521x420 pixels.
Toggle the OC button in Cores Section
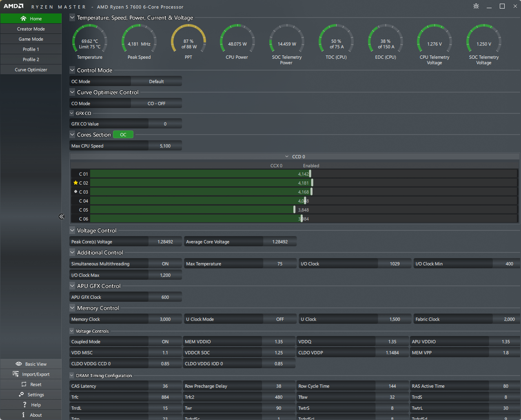click(x=123, y=135)
